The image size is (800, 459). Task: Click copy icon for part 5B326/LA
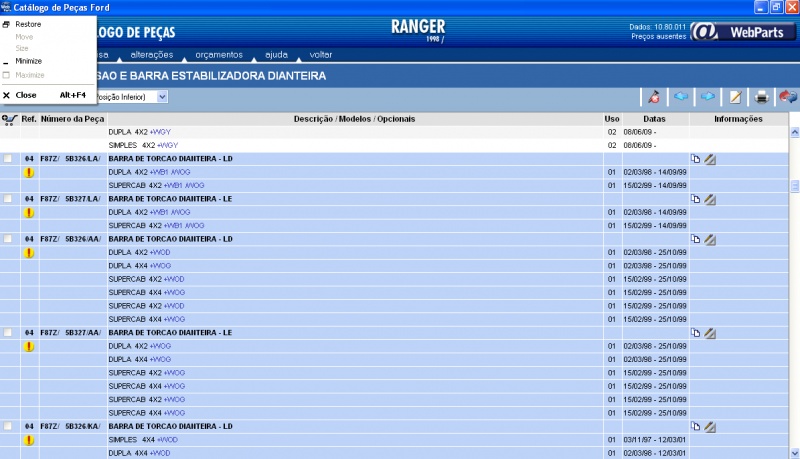695,159
